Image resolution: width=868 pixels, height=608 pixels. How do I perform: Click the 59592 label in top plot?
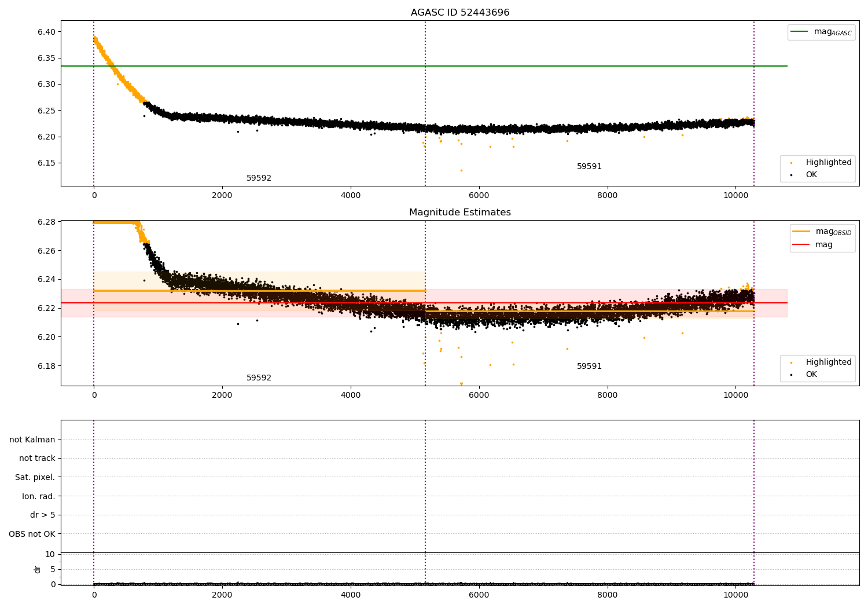tap(259, 178)
